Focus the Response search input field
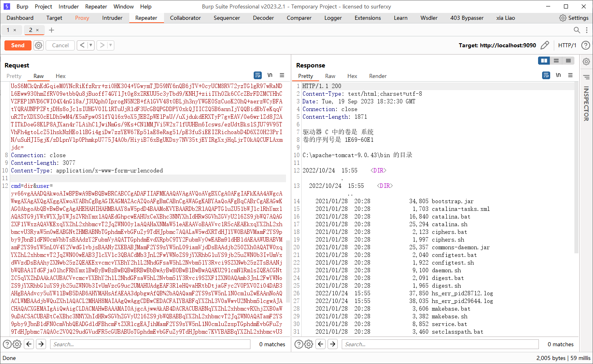 click(x=440, y=344)
